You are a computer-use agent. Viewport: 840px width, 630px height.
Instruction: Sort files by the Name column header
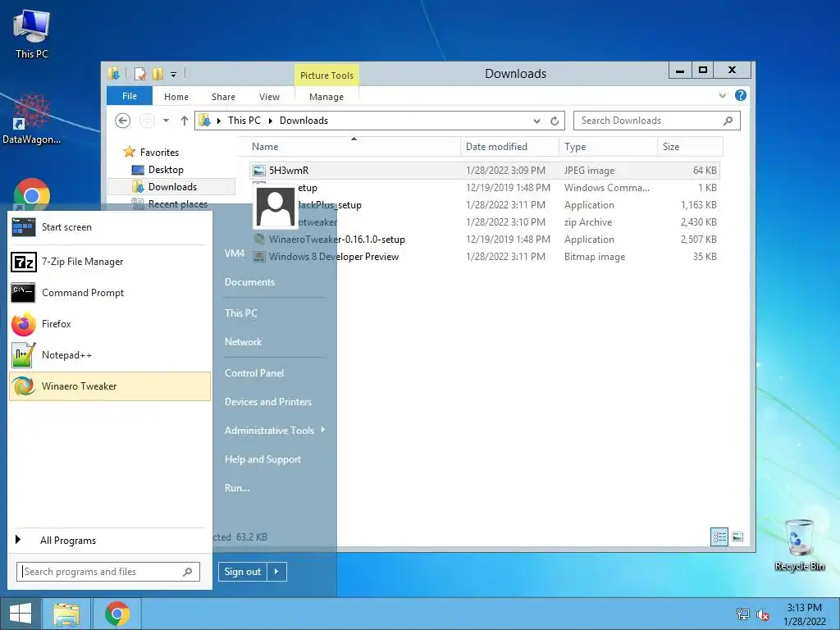pos(354,147)
